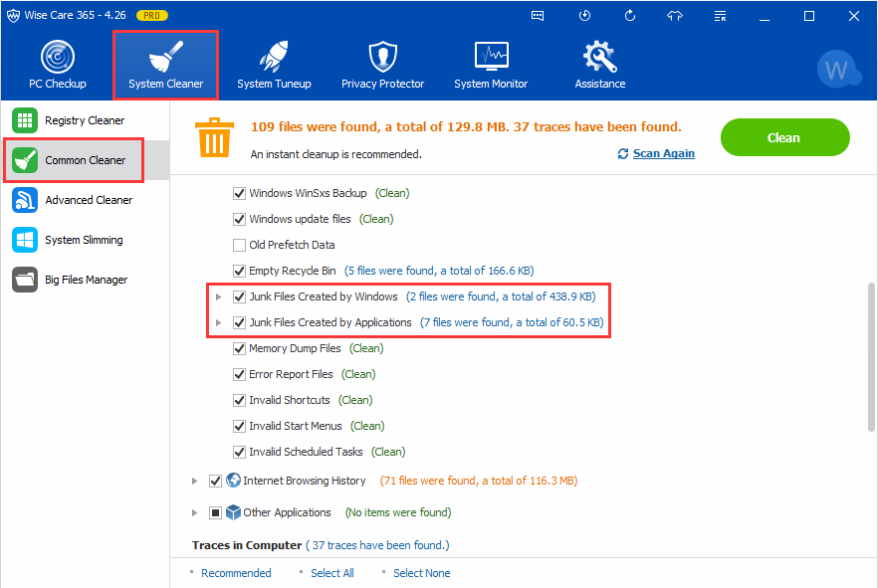Click the Internet Browsing History globe icon
The width and height of the screenshot is (878, 588).
click(x=233, y=480)
